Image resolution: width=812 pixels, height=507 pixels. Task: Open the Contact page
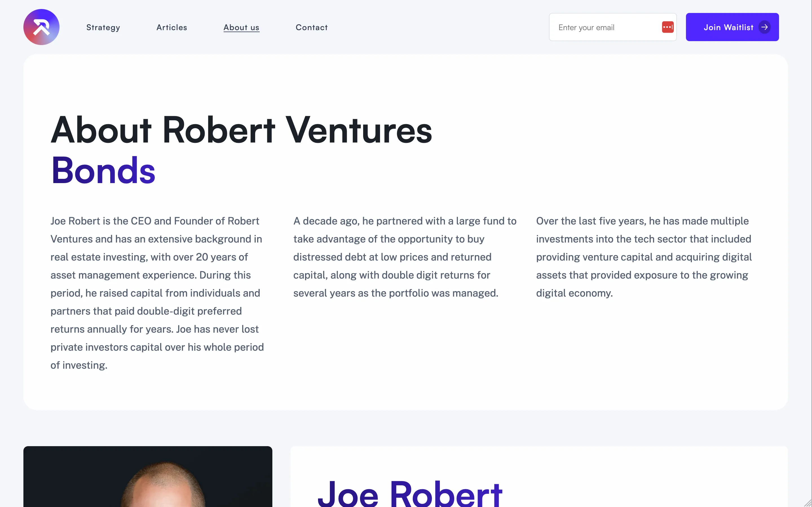pyautogui.click(x=311, y=28)
